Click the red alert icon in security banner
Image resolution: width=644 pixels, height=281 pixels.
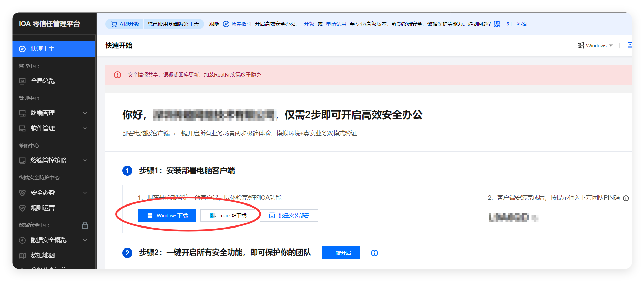117,75
